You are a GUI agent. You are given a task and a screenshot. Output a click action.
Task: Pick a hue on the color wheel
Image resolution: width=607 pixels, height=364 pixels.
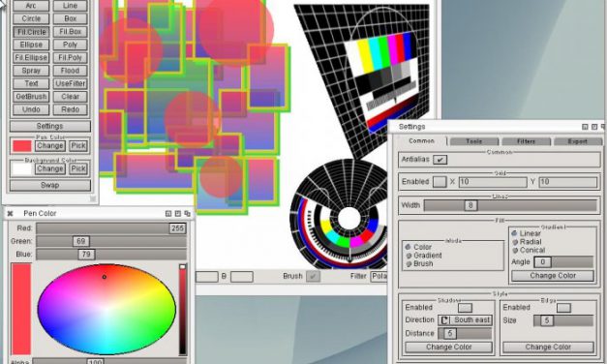106,309
